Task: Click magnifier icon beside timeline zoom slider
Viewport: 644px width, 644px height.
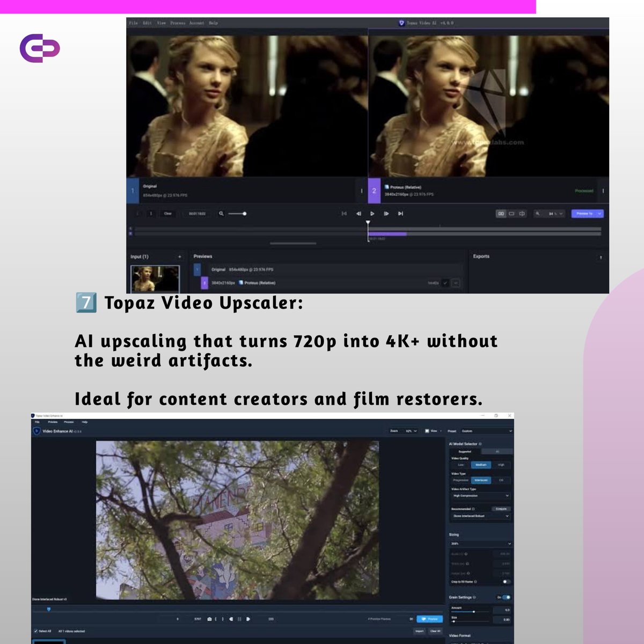Action: click(x=221, y=214)
